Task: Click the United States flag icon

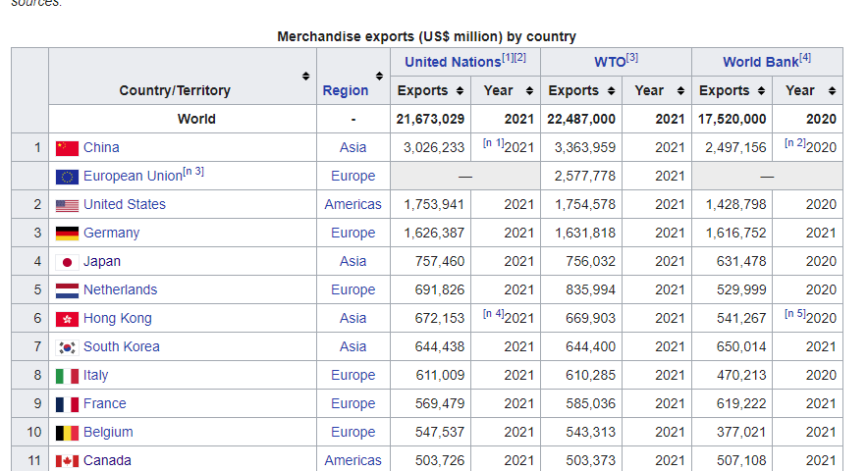Action: click(67, 205)
